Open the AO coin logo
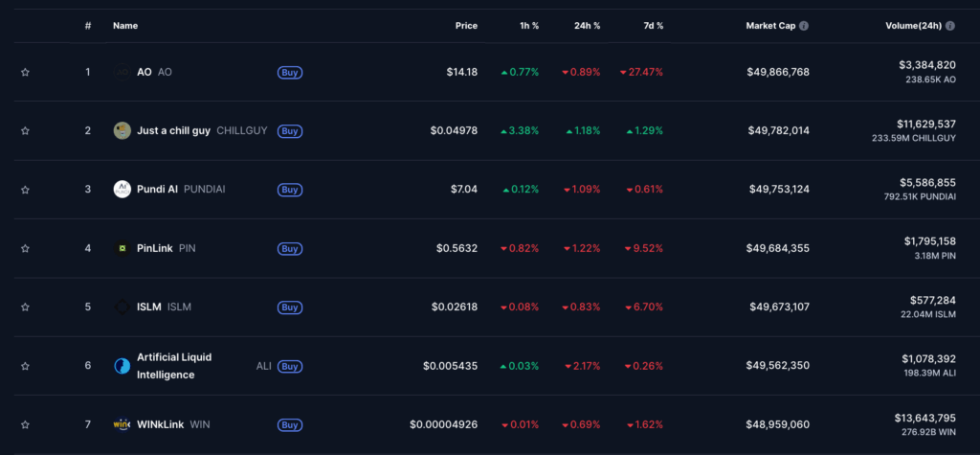The height and width of the screenshot is (455, 980). point(122,72)
